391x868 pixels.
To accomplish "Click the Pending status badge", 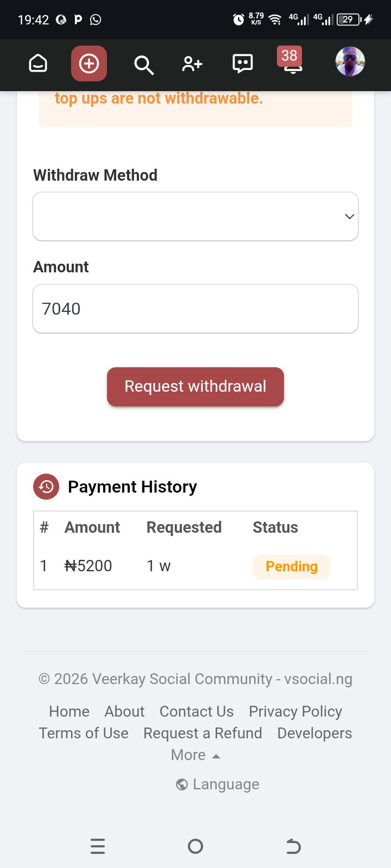I will (x=292, y=566).
